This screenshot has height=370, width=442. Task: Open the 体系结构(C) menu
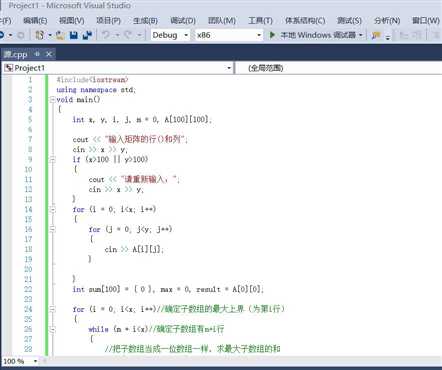[305, 21]
